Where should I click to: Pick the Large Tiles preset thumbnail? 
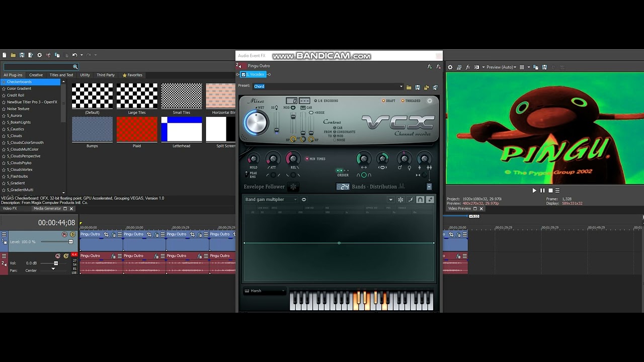pos(137,96)
